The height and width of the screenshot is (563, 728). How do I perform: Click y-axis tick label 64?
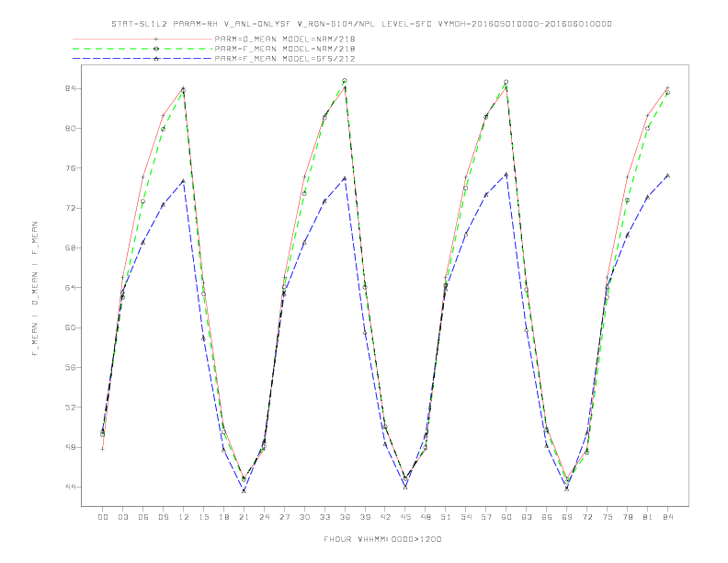click(x=70, y=288)
